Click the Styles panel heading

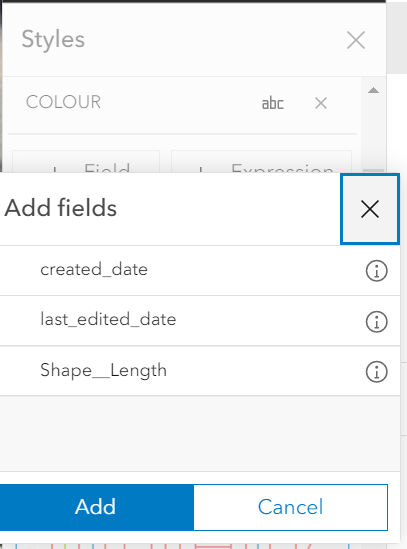pos(53,39)
